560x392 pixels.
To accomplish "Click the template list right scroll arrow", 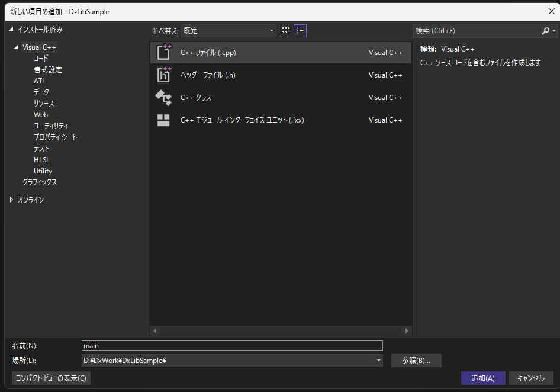I will tap(407, 331).
